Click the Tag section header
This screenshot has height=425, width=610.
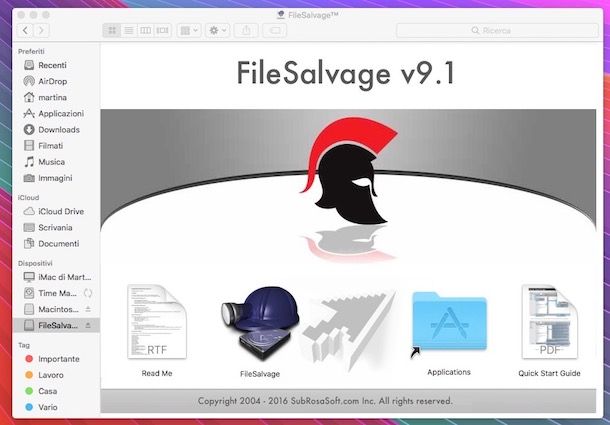coord(24,345)
